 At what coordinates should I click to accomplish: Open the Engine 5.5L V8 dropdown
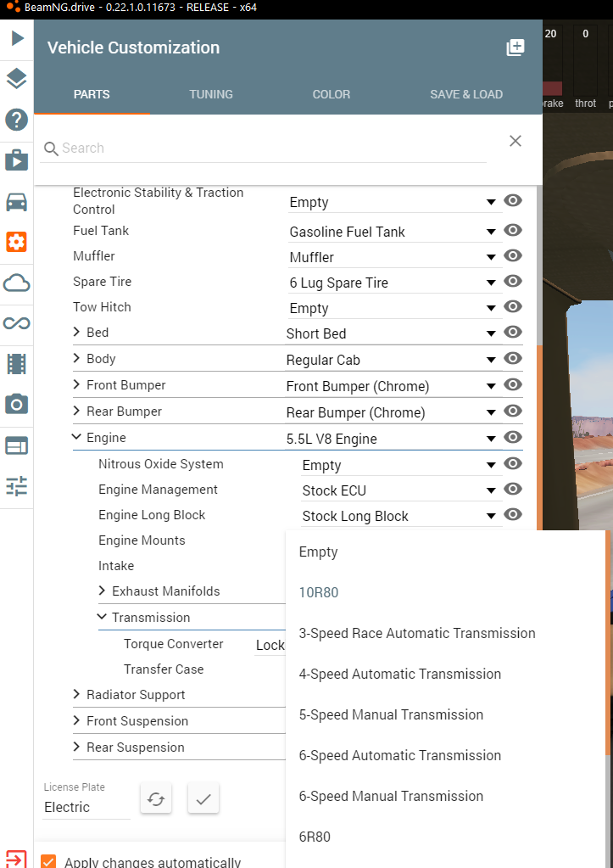[393, 439]
